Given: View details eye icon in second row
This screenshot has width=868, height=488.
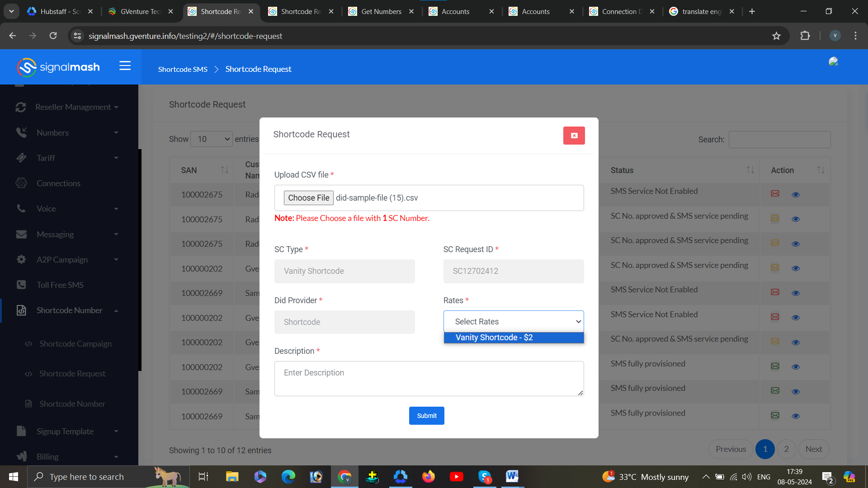Looking at the screenshot, I should [x=796, y=219].
